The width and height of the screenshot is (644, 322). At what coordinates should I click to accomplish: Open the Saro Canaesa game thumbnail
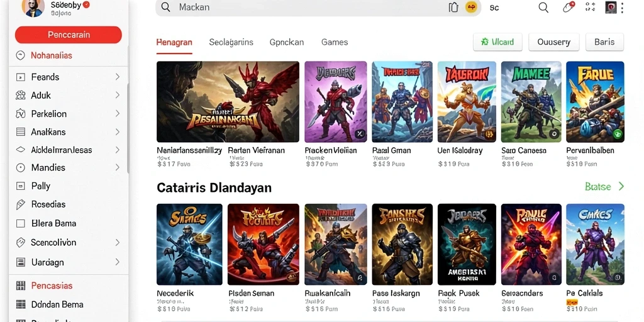pos(531,102)
